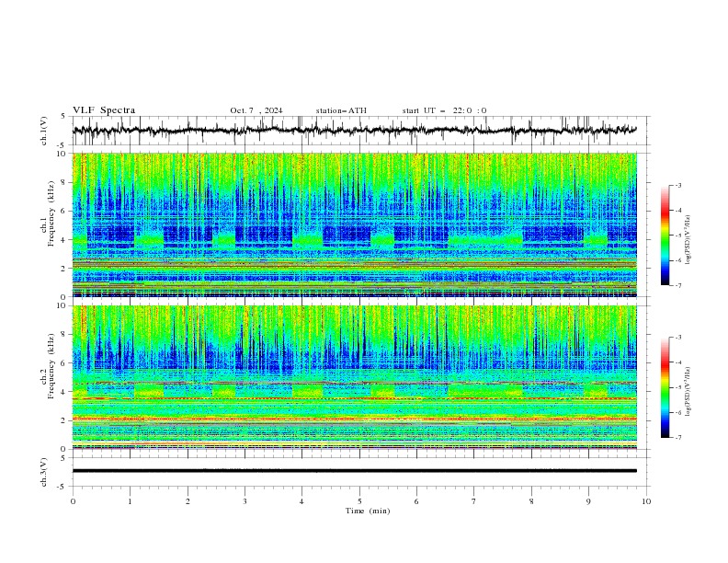Screen dimensions: 728x563
Task: Click the ch.2 spectrogram "4" kHz tick label
Action: [x=64, y=392]
